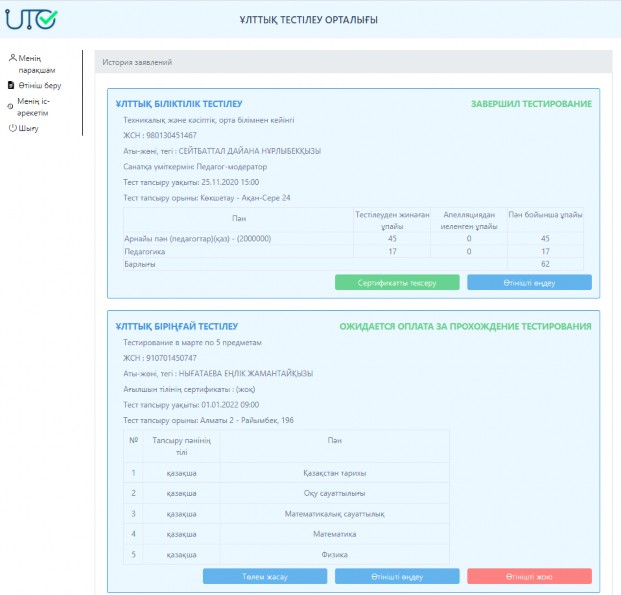Select the Физика subject row
621x595 pixels.
coord(333,553)
